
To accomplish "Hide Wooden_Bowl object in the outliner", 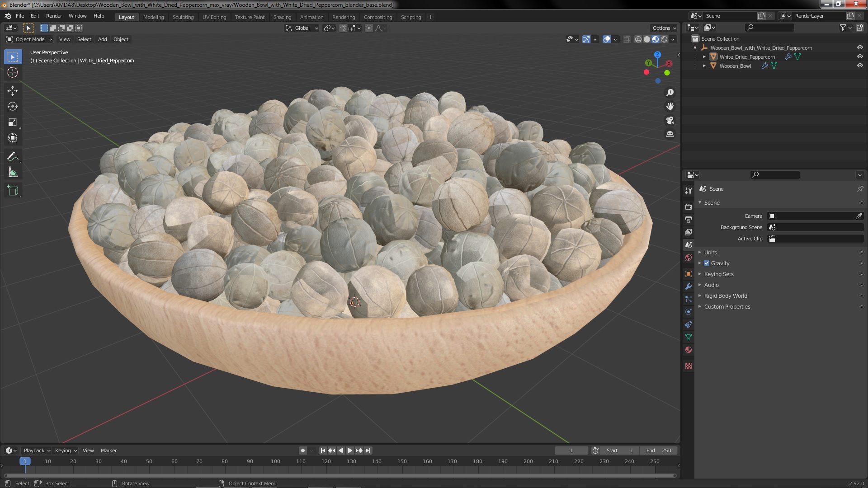I will [860, 66].
